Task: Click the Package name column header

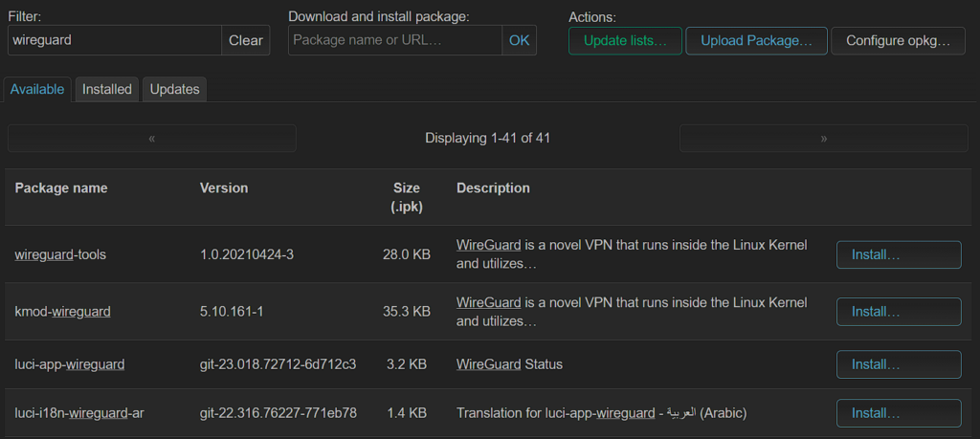Action: (61, 188)
